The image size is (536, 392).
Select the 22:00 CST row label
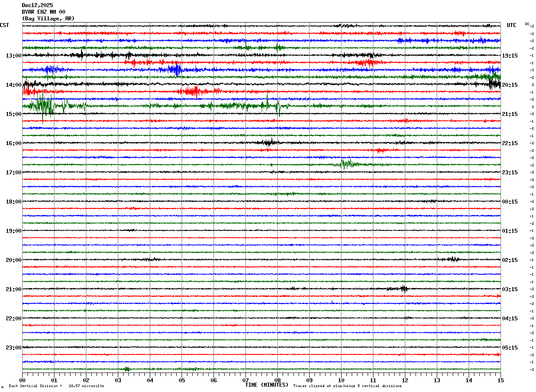[x=14, y=319]
